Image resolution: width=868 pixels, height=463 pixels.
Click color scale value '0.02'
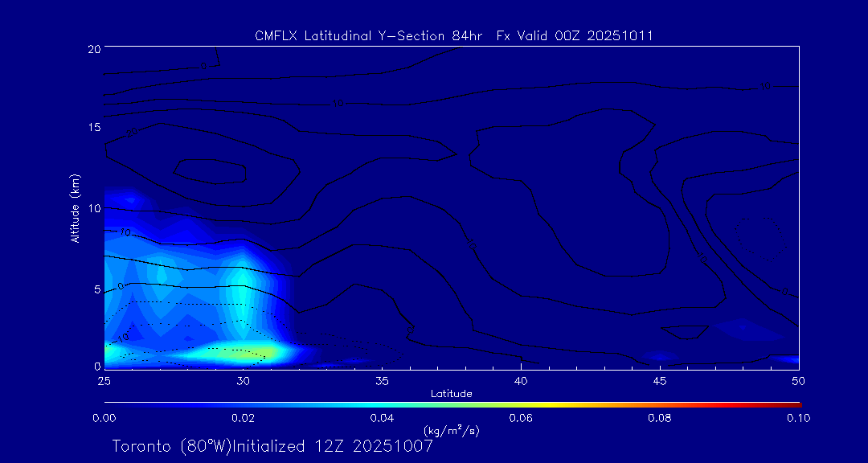(x=243, y=418)
